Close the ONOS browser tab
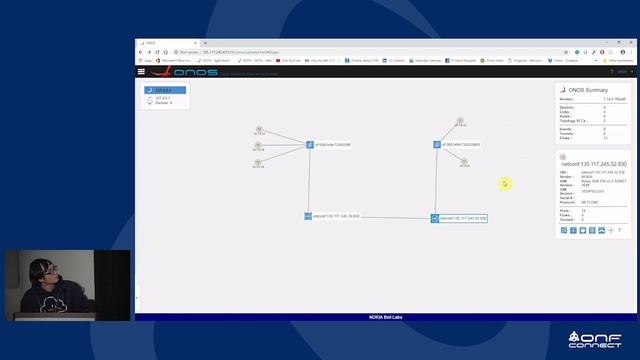640x360 pixels. pyautogui.click(x=195, y=43)
